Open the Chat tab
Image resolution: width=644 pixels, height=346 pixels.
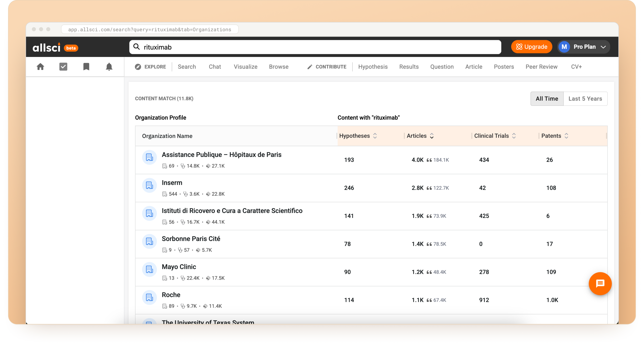click(x=215, y=67)
